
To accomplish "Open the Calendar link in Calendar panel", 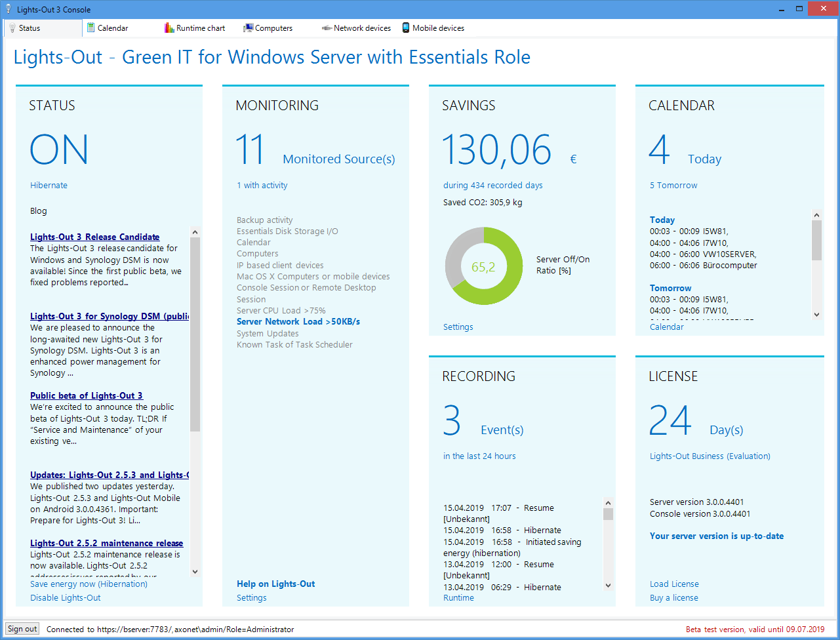I will (667, 327).
